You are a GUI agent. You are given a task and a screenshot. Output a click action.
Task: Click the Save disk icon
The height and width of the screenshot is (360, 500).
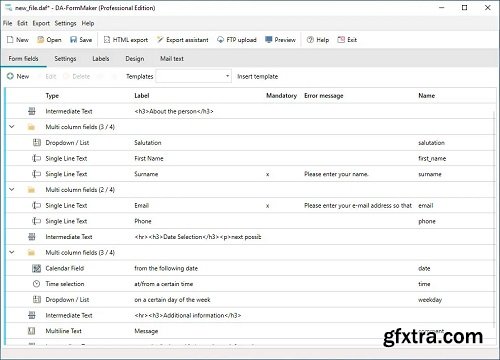point(73,40)
